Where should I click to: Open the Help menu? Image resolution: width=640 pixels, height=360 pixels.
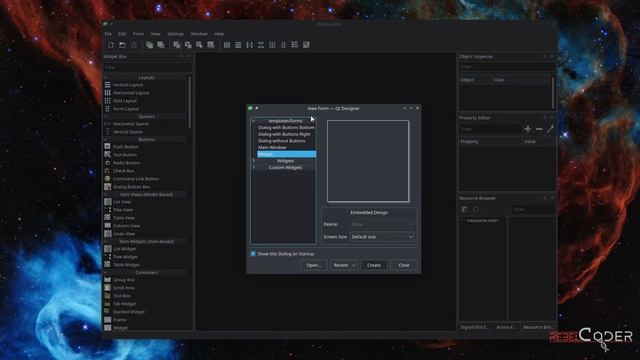coord(219,34)
